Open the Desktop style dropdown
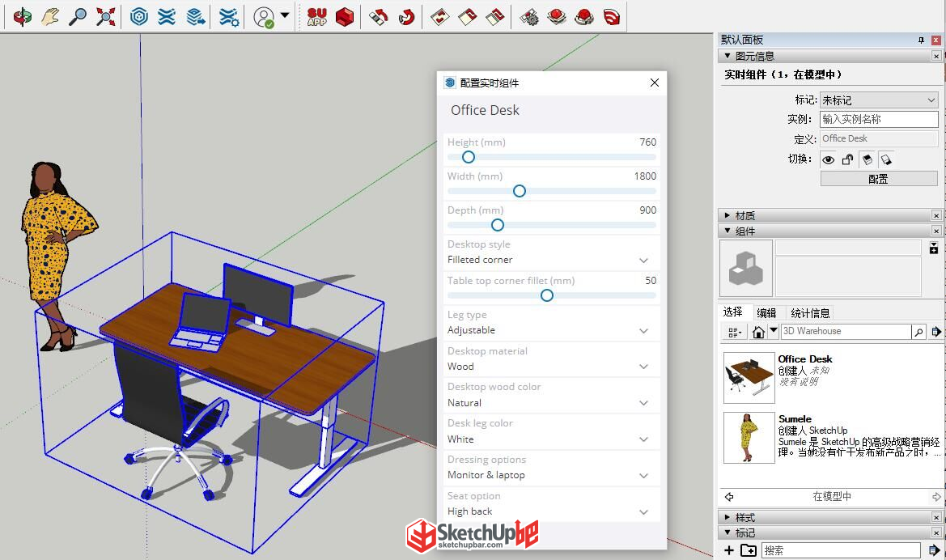The width and height of the screenshot is (946, 560). click(x=551, y=260)
